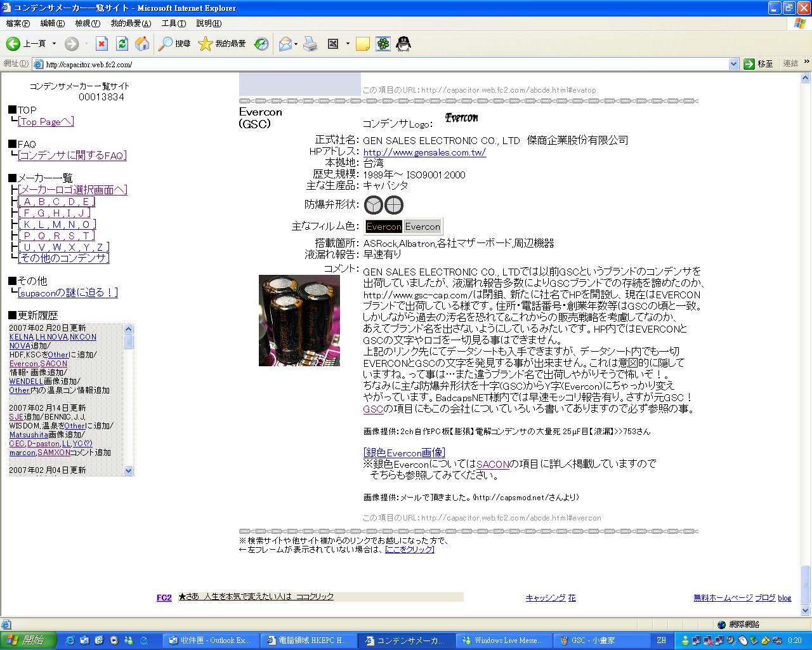Viewport: 812px width, 650px height.
Task: Open the コンデンサに関するFAQ link
Action: (72, 156)
